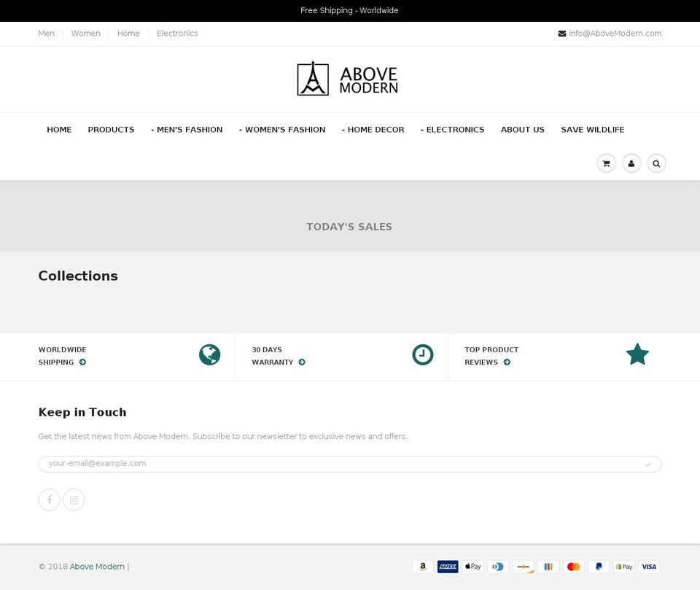Click the Above Modern Eiffel tower logo
The height and width of the screenshot is (590, 700).
(x=347, y=79)
